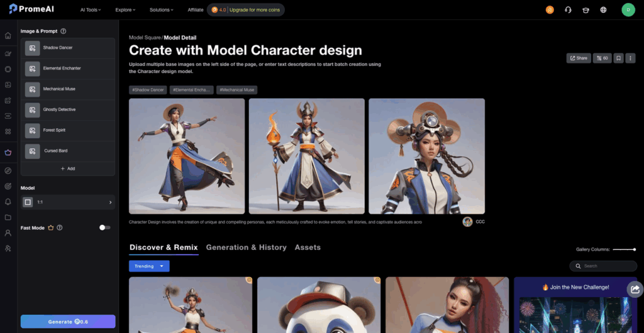This screenshot has width=644, height=333.
Task: Open the four-squares apps icon in the sidebar
Action: pyautogui.click(x=8, y=131)
